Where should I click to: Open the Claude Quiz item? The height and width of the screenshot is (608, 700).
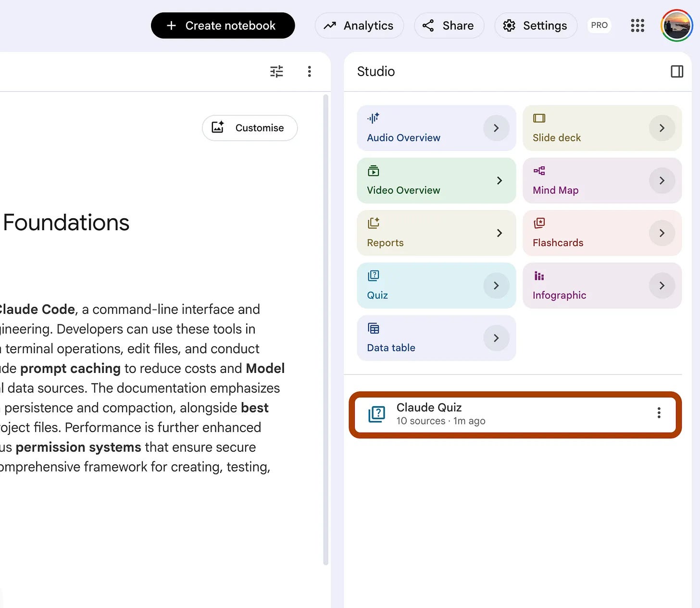[515, 414]
